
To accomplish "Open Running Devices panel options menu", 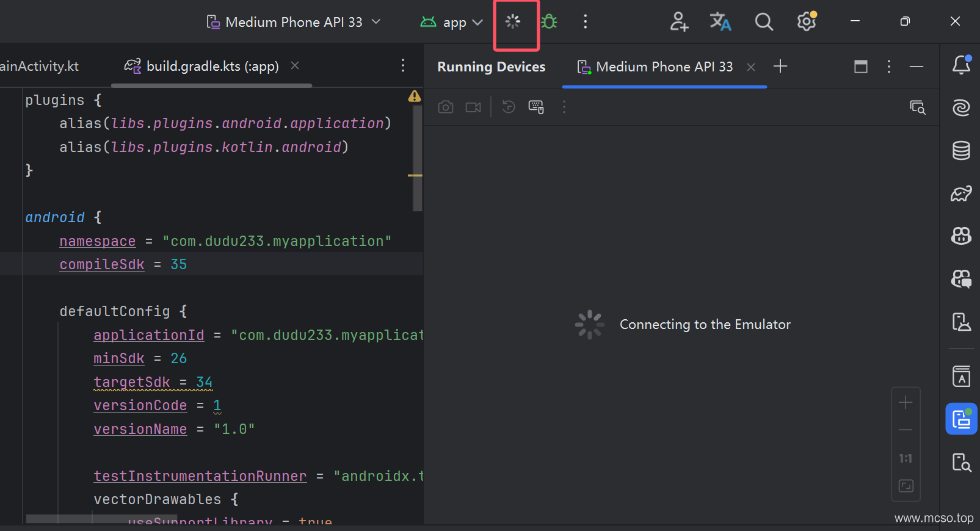I will click(x=889, y=67).
